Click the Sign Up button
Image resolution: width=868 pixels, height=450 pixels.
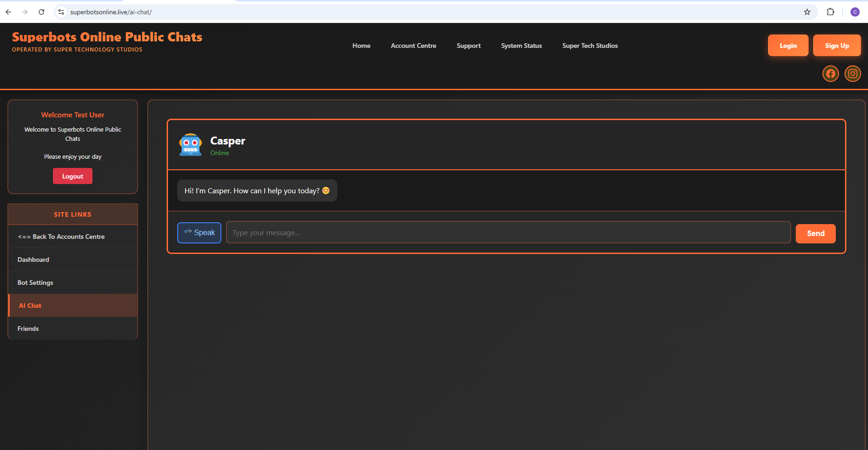coord(837,46)
